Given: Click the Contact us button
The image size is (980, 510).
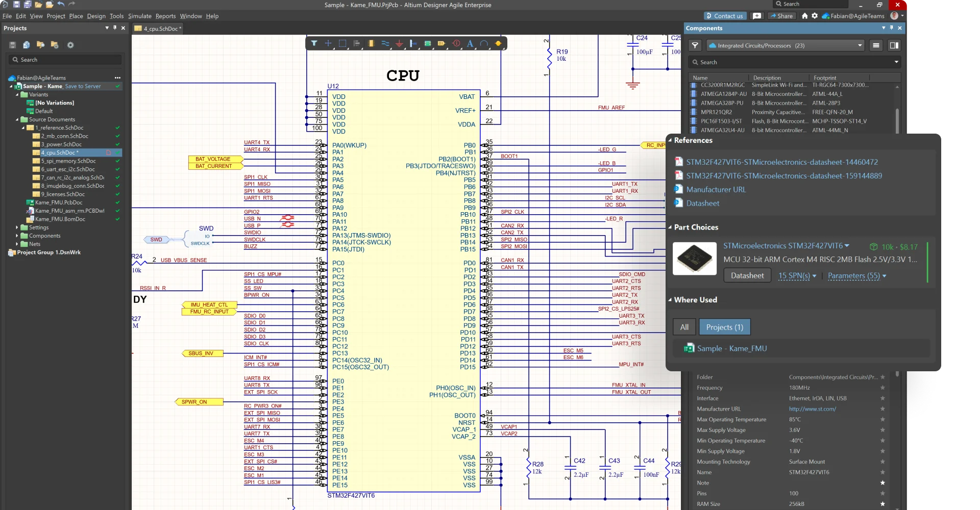Looking at the screenshot, I should [725, 16].
